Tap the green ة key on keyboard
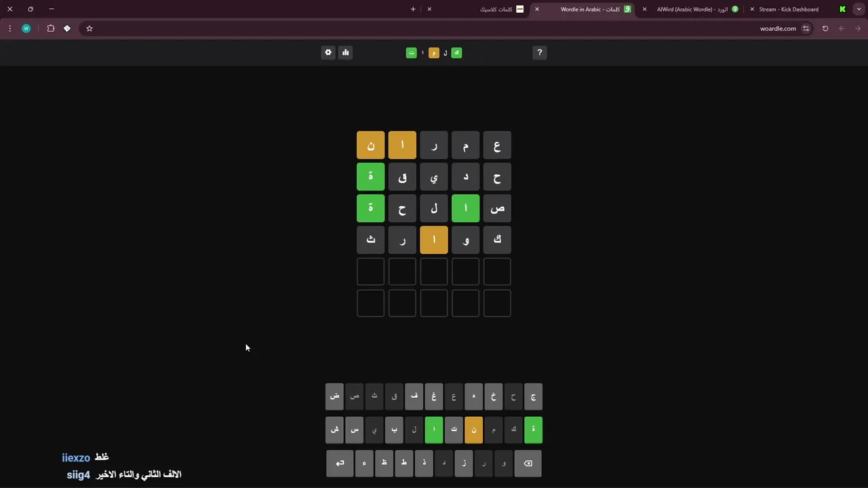Image resolution: width=868 pixels, height=488 pixels. 534,430
